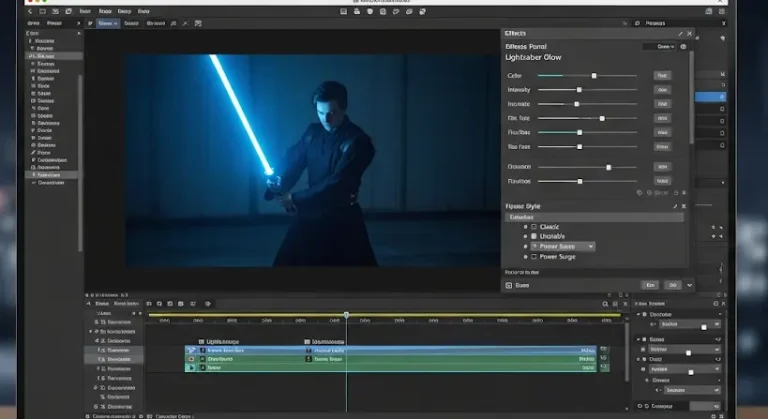Open the first dropdown in the bottom-right properties panel
Image resolution: width=768 pixels, height=419 pixels.
pyautogui.click(x=689, y=324)
